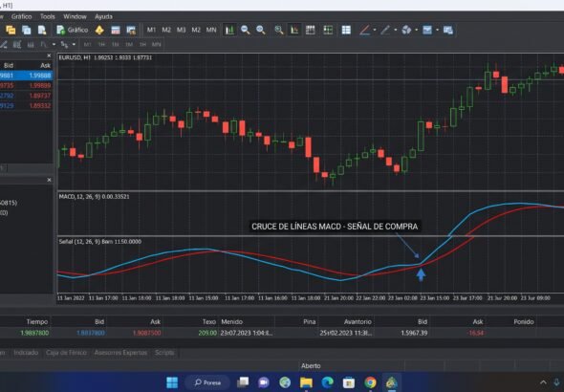Viewport: 564px width, 392px height.
Task: Select market watch row with ask 1.99889
Action: tap(26, 85)
